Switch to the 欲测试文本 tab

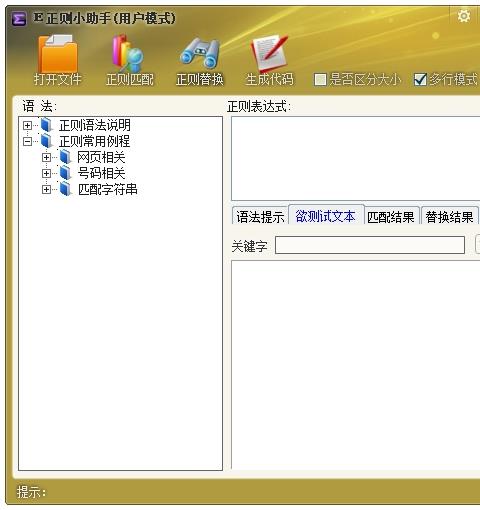tap(326, 216)
